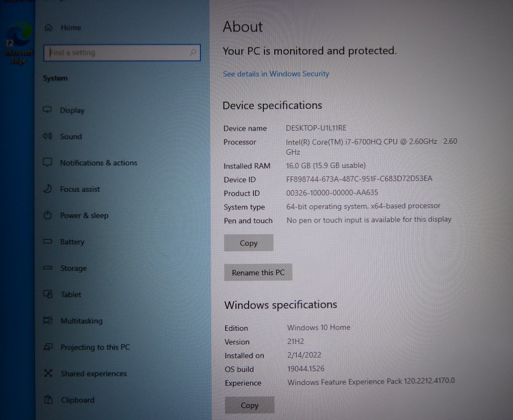Click the Battery icon
Image resolution: width=513 pixels, height=420 pixels.
[48, 242]
